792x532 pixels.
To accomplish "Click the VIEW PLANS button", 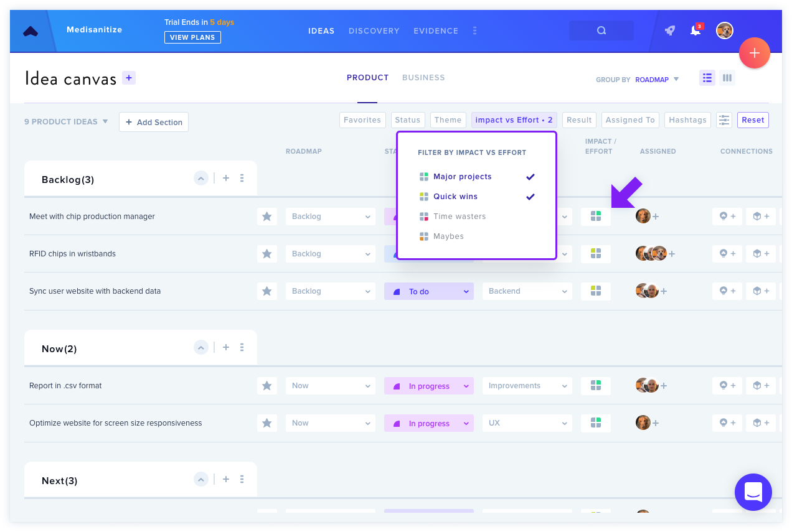I will click(x=192, y=37).
